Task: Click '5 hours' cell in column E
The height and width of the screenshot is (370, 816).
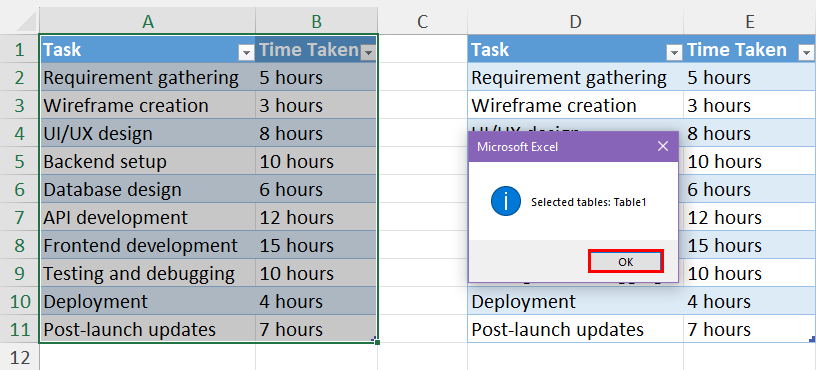Action: tap(750, 78)
